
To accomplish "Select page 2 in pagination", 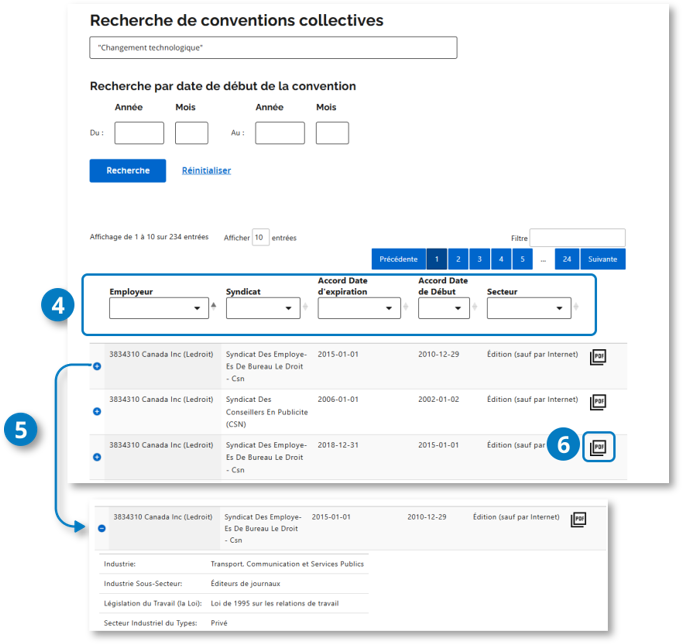I will point(458,259).
